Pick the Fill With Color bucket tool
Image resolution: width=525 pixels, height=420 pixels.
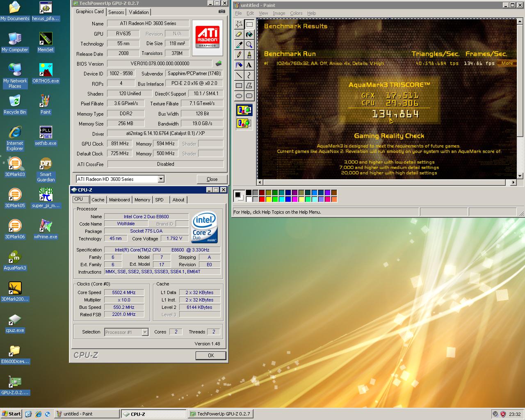(x=249, y=34)
